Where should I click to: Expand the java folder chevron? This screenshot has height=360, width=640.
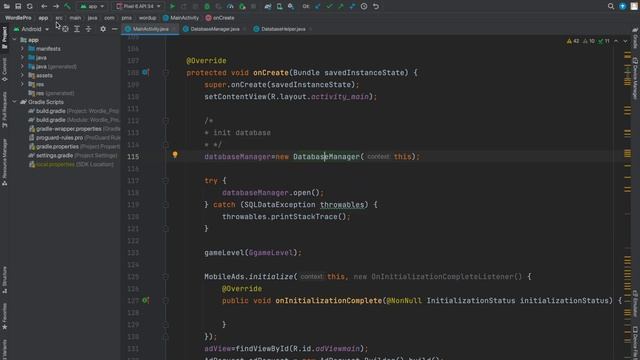coord(22,58)
